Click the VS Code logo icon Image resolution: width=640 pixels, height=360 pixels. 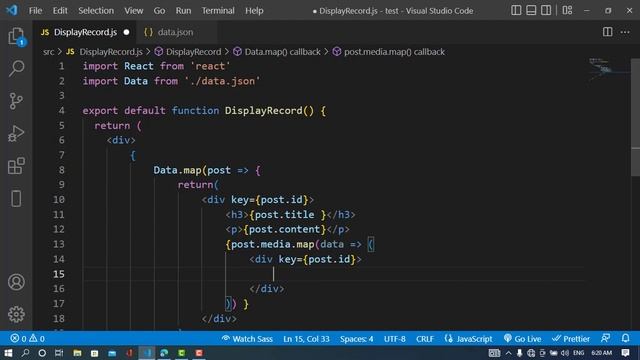[11, 10]
